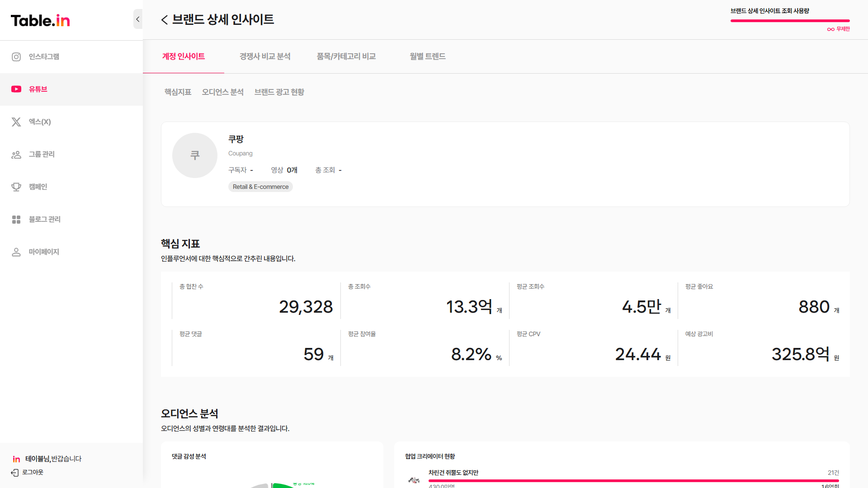The image size is (868, 488).
Task: Switch to the 계정 인사이트 tab
Action: coord(184,56)
